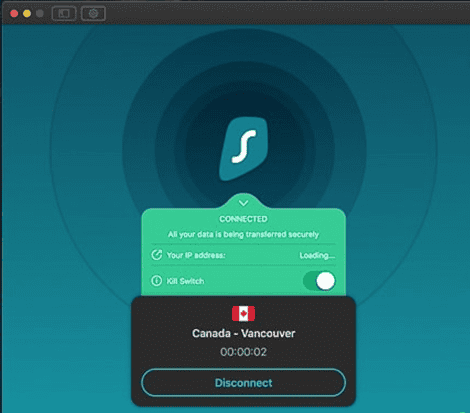470x413 pixels.
Task: Collapse the connection details with the chevron
Action: pos(243,203)
